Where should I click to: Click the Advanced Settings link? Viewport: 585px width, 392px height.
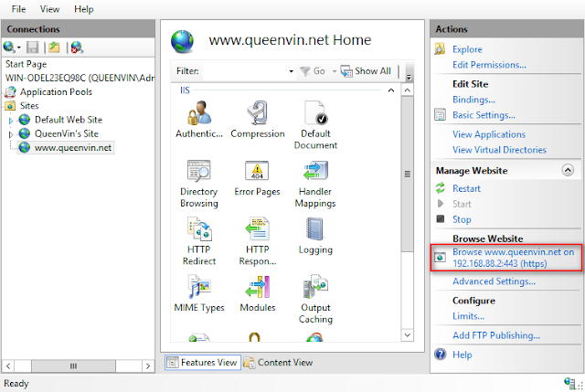pos(494,281)
